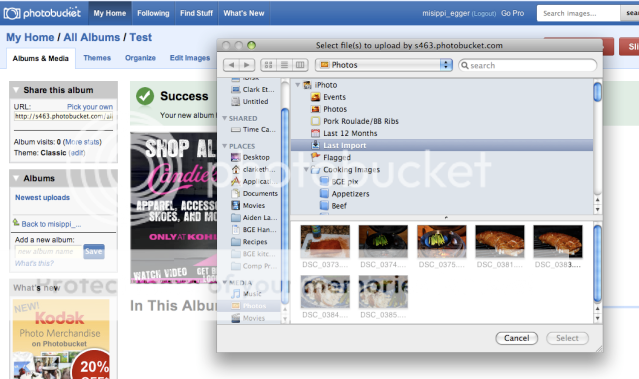639x379 pixels.
Task: Collapse the Cooking Images folder triangle
Action: (x=306, y=170)
